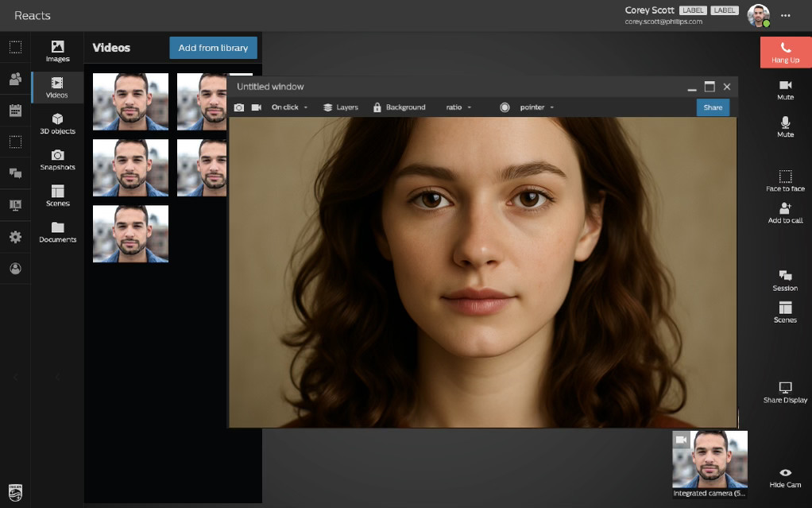This screenshot has width=812, height=508.
Task: Switch to Face to face mode
Action: pos(785,181)
